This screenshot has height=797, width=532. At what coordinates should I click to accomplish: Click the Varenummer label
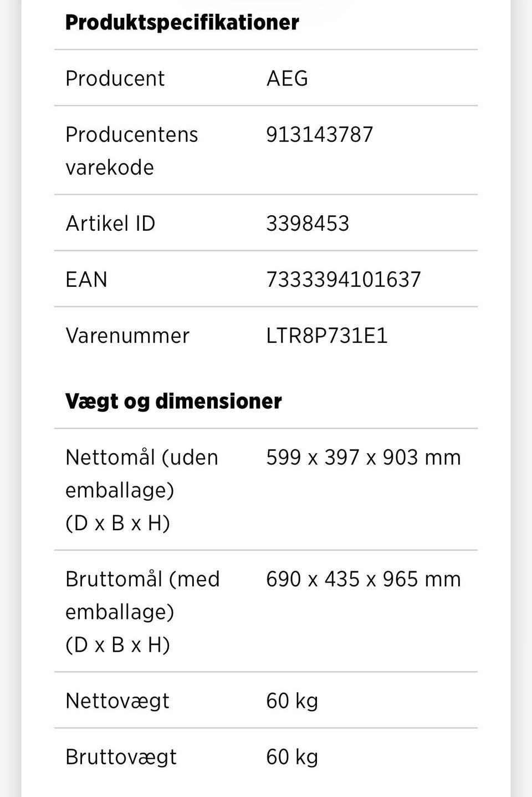pos(127,336)
